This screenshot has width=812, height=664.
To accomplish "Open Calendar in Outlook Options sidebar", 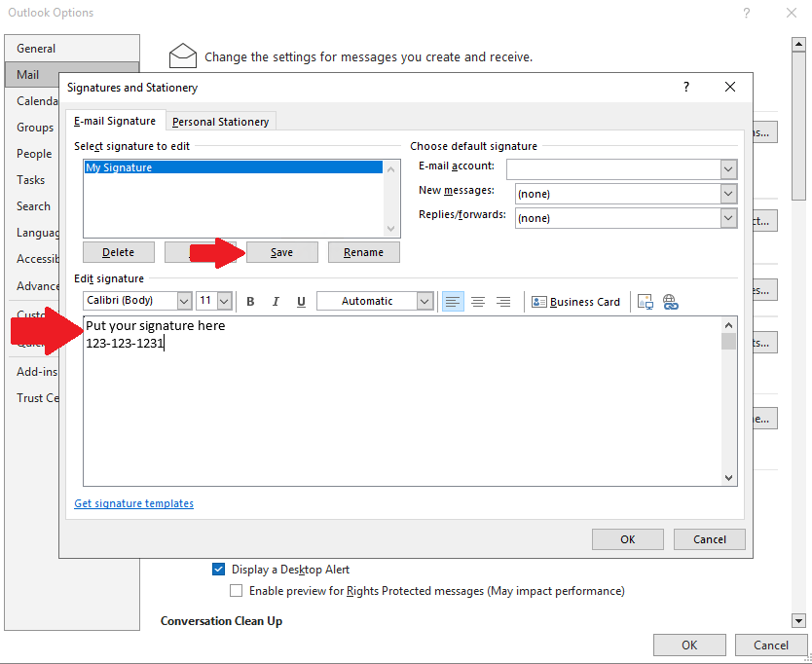I will [32, 101].
